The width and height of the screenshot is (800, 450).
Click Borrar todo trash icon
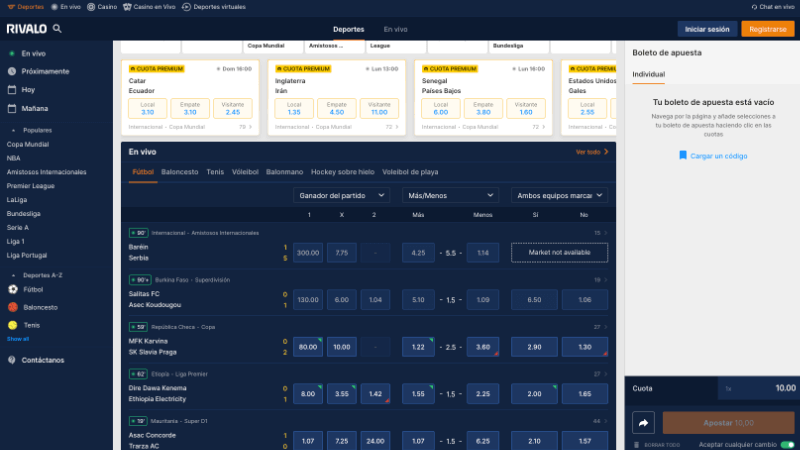pyautogui.click(x=636, y=445)
